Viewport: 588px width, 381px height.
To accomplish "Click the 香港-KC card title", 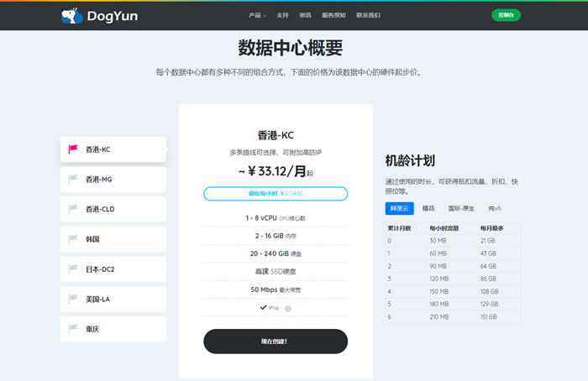I will tap(276, 135).
